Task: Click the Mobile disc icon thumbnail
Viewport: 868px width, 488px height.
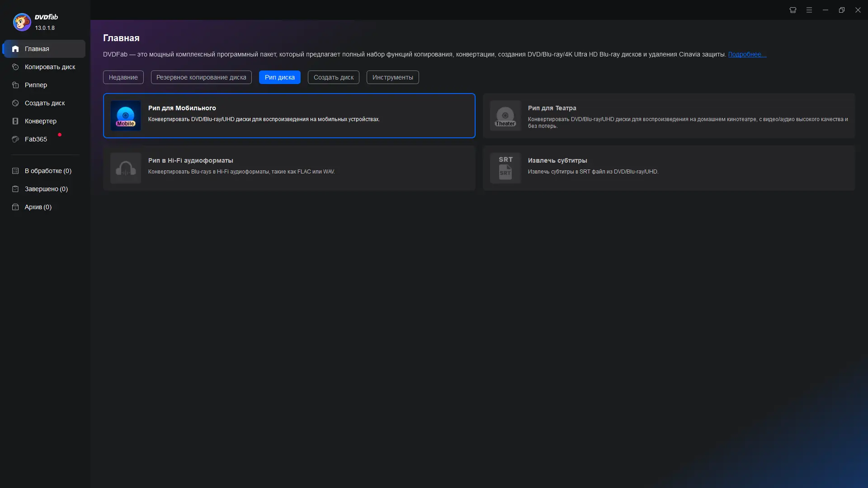Action: [x=125, y=116]
